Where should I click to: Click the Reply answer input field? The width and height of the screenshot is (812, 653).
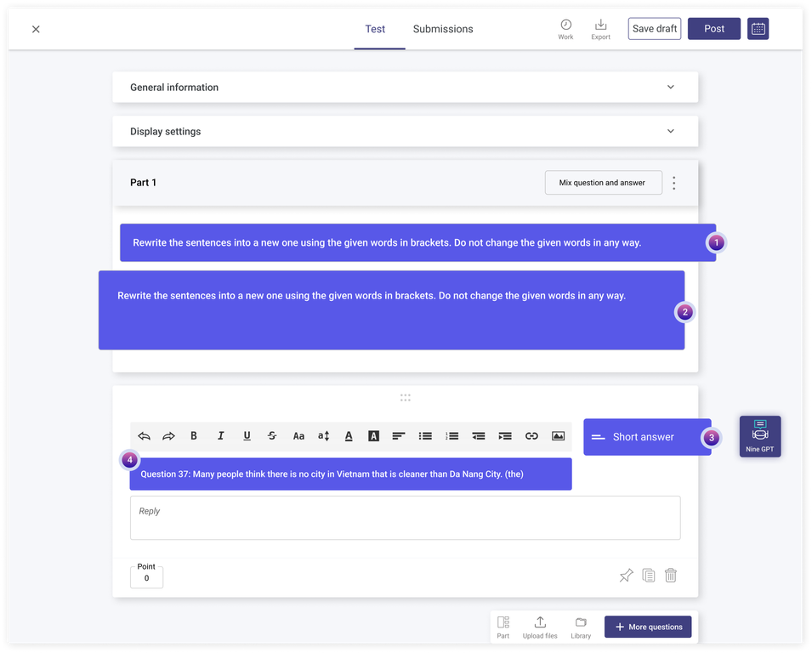[405, 518]
